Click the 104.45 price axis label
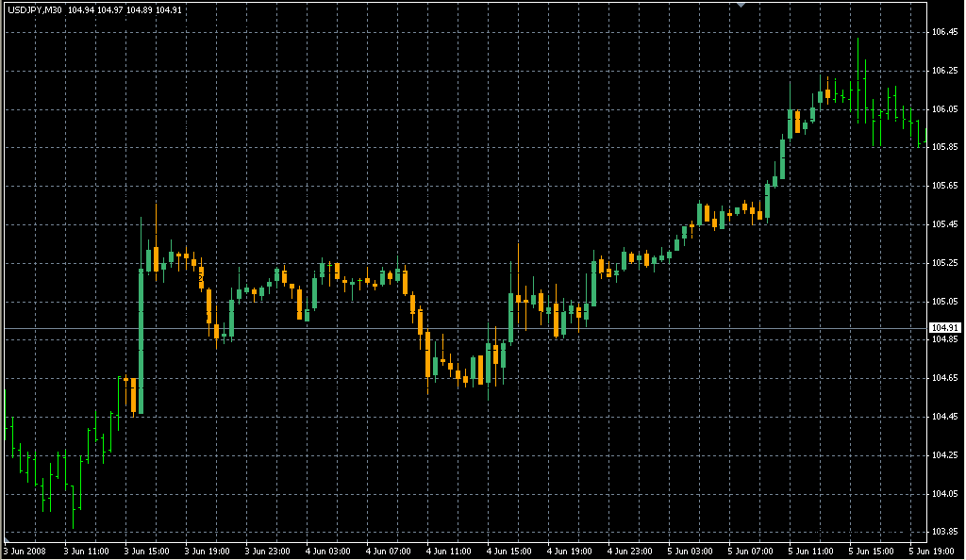 pos(944,417)
